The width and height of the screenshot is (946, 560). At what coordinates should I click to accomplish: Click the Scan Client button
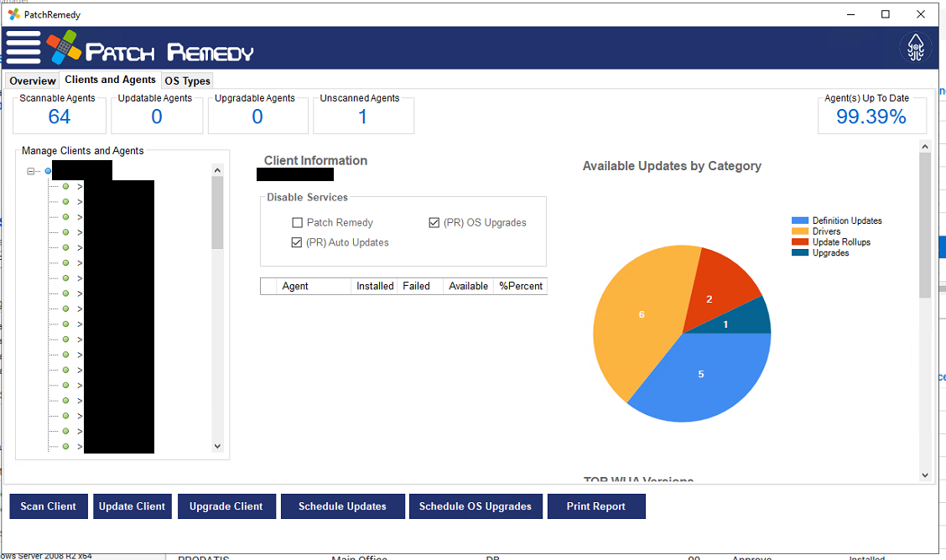(49, 506)
